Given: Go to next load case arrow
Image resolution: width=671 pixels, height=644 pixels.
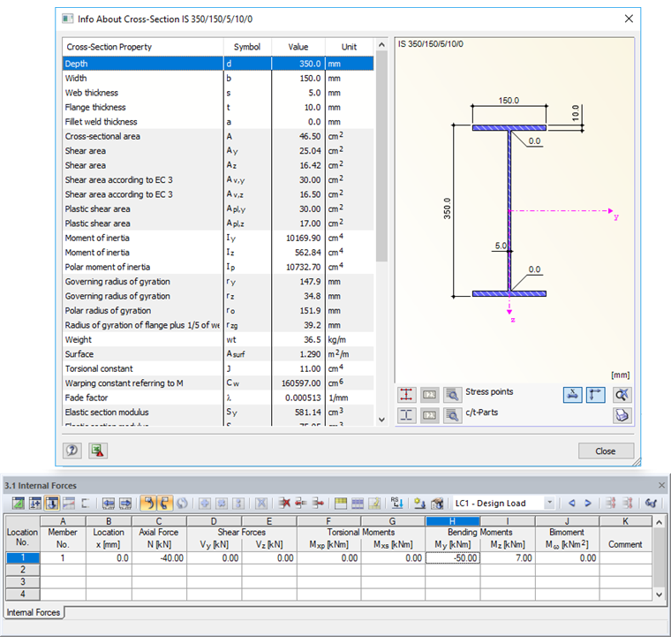Looking at the screenshot, I should coord(588,504).
